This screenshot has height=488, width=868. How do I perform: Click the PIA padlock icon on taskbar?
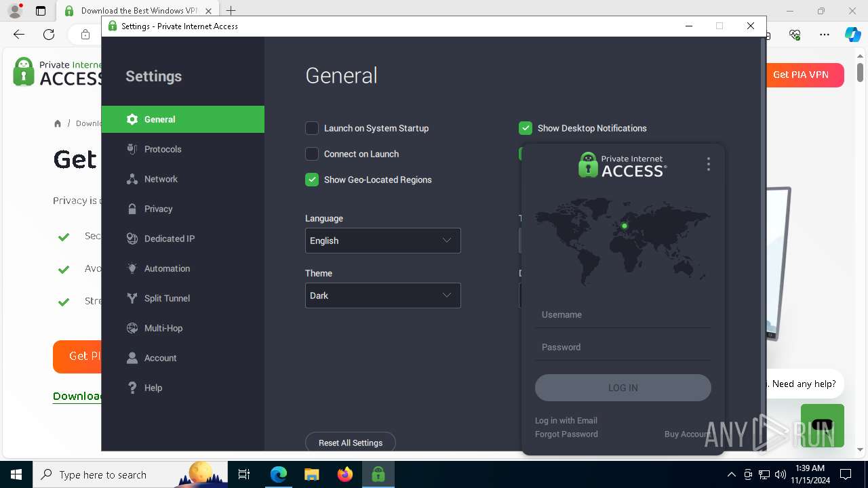[378, 474]
